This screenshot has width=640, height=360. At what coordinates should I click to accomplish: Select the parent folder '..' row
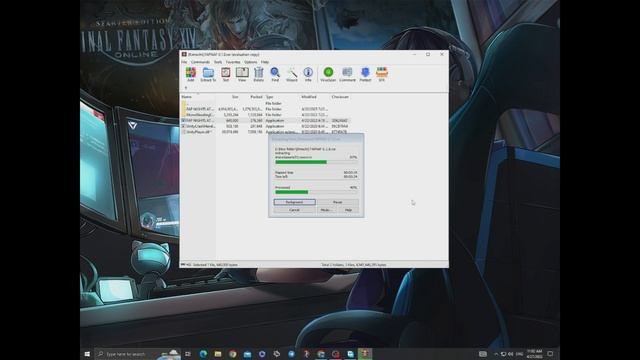[x=265, y=103]
